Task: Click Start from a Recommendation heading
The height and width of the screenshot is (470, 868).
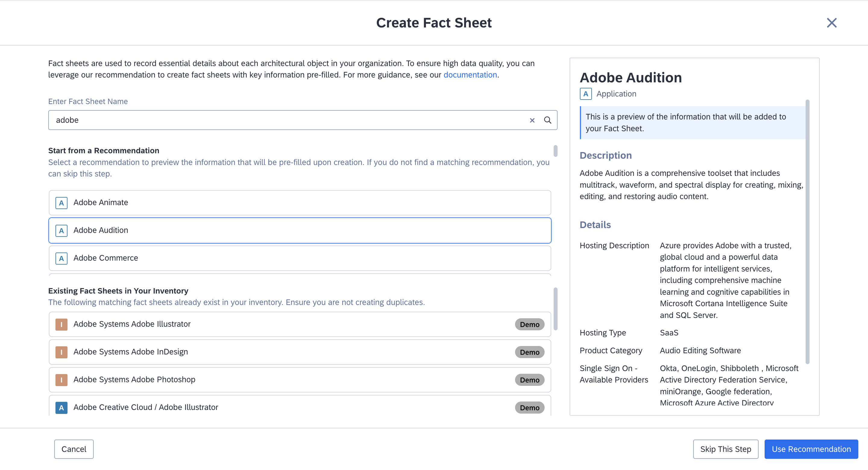Action: 103,151
